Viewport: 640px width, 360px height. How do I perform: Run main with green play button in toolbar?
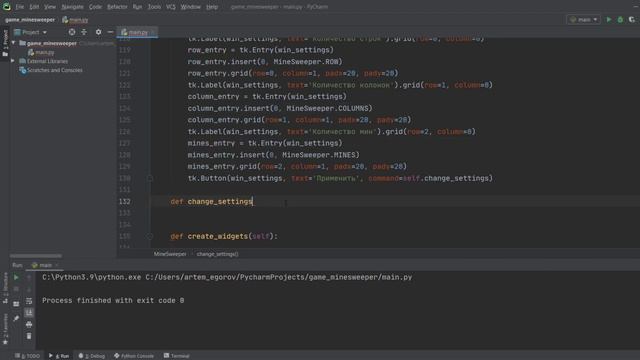click(609, 20)
